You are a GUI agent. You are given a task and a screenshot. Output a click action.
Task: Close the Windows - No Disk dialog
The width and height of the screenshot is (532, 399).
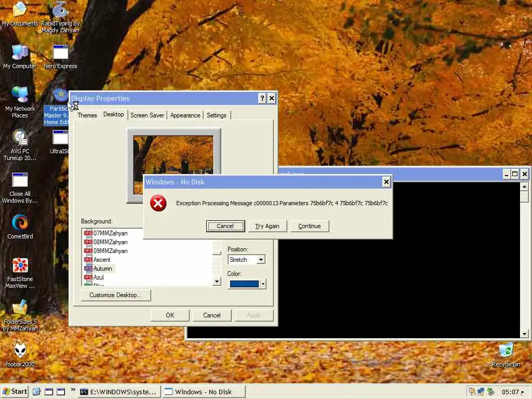pos(386,182)
